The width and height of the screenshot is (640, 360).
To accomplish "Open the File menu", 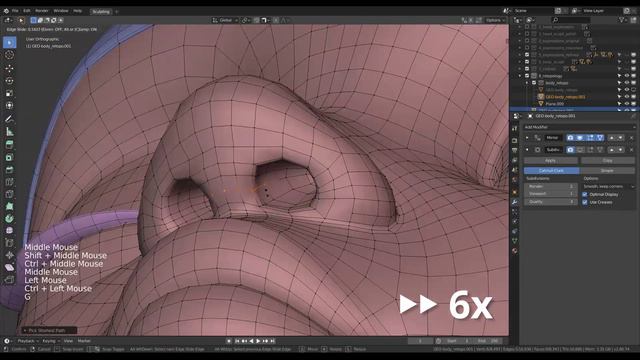I will tap(15, 11).
